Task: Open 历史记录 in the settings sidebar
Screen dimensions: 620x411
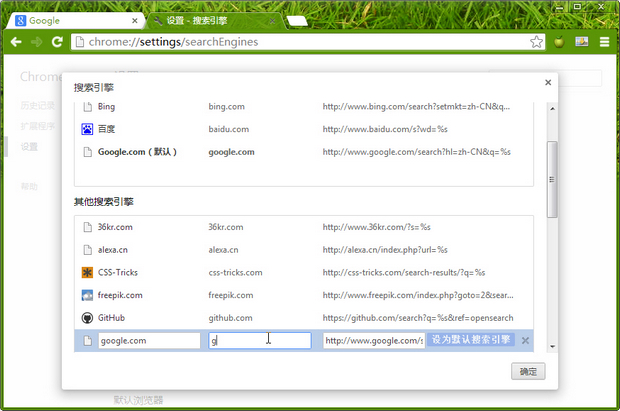Action: click(x=38, y=105)
